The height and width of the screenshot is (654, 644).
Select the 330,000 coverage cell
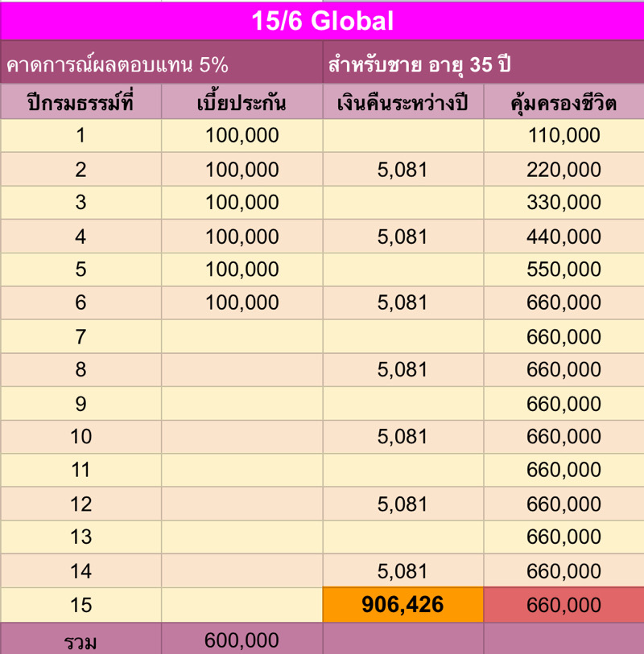click(563, 203)
